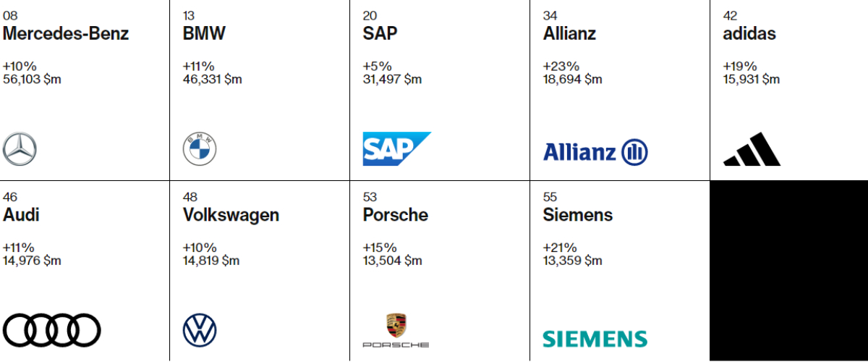Open the Allianz brand heading
The height and width of the screenshot is (362, 868).
[569, 33]
